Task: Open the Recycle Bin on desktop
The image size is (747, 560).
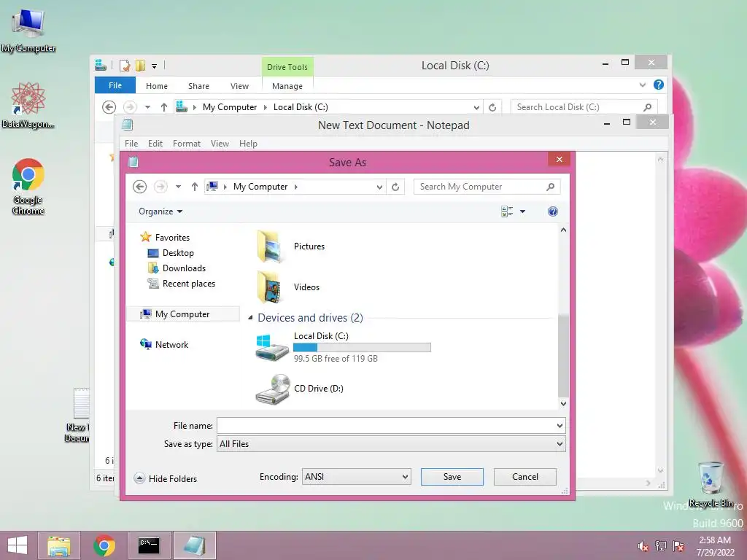Action: [x=711, y=484]
